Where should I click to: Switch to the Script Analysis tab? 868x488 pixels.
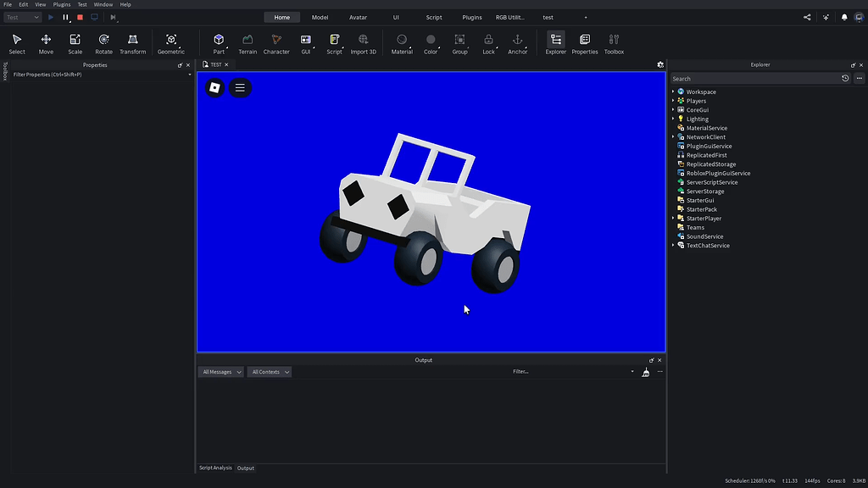coord(215,468)
